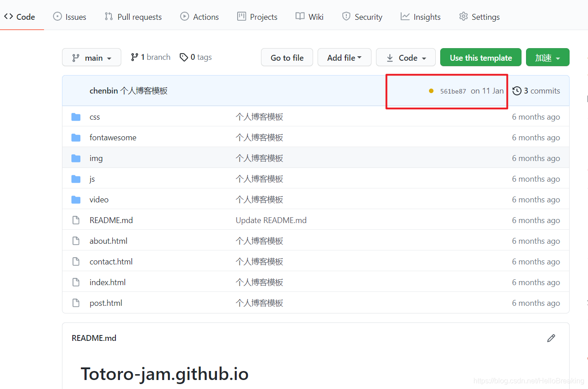Open index.html row commit message
The height and width of the screenshot is (389, 588).
259,282
